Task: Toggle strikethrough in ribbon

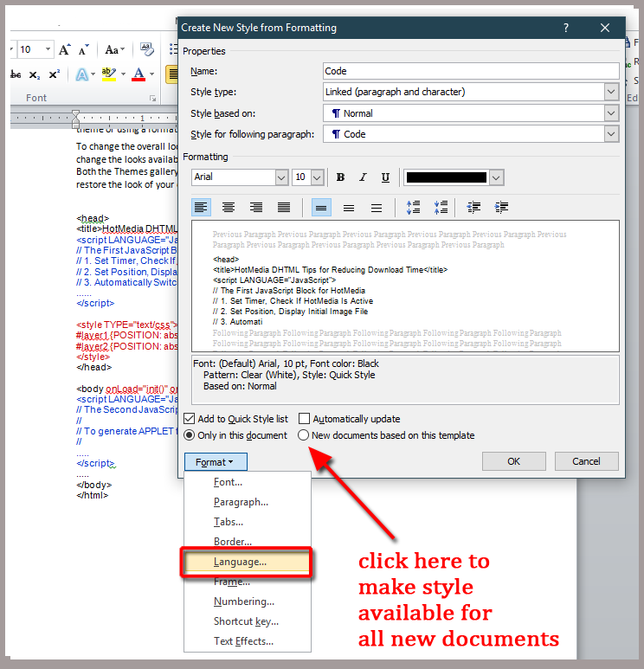Action: click(x=16, y=74)
